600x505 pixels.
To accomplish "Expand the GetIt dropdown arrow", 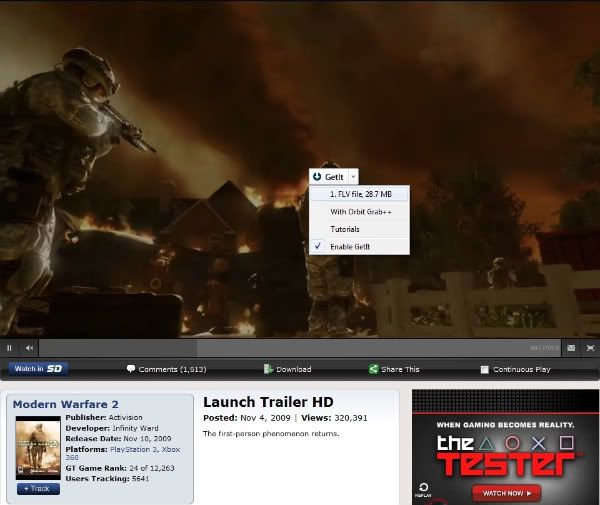I will pos(353,177).
